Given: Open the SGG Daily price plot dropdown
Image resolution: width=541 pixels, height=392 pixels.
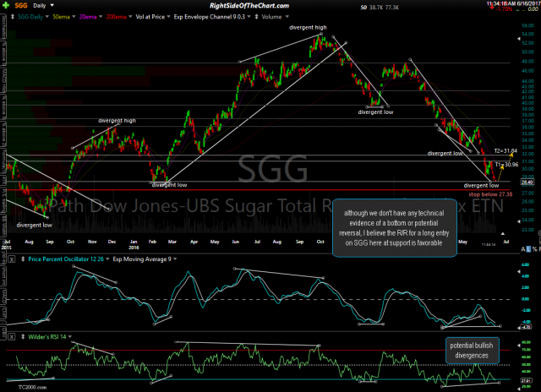Looking at the screenshot, I should point(47,17).
